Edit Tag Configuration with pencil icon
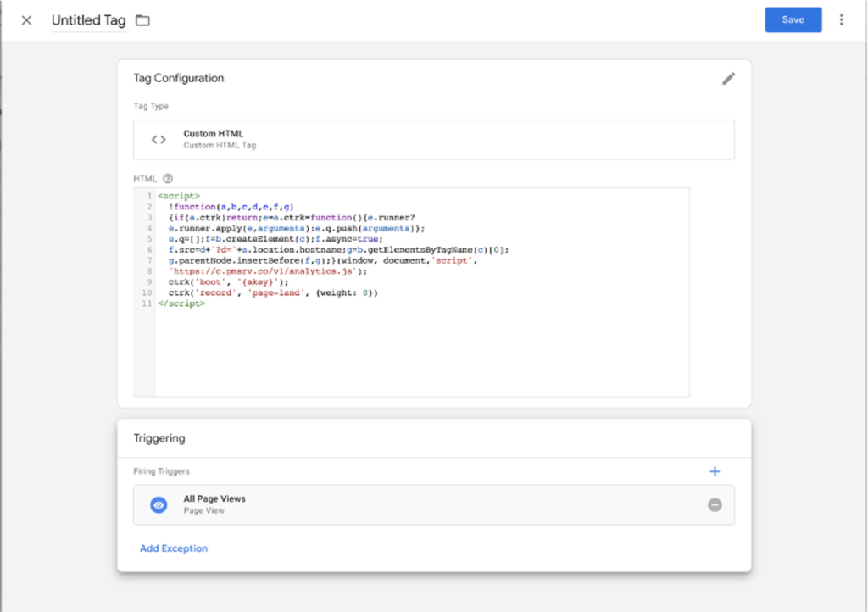 pyautogui.click(x=728, y=79)
